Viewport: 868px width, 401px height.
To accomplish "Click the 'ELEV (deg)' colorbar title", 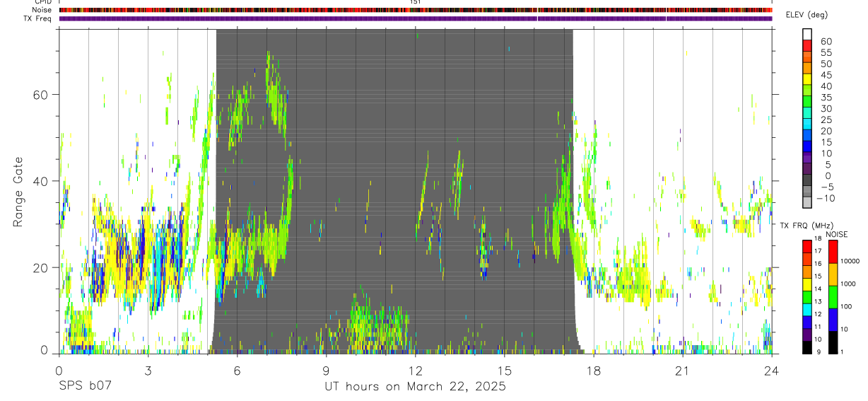I will point(807,15).
